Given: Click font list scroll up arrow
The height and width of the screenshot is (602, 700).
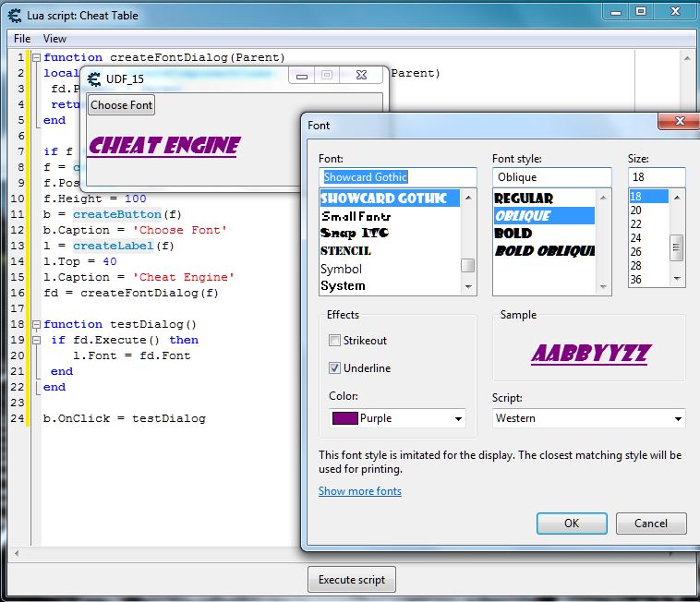Looking at the screenshot, I should (x=468, y=198).
